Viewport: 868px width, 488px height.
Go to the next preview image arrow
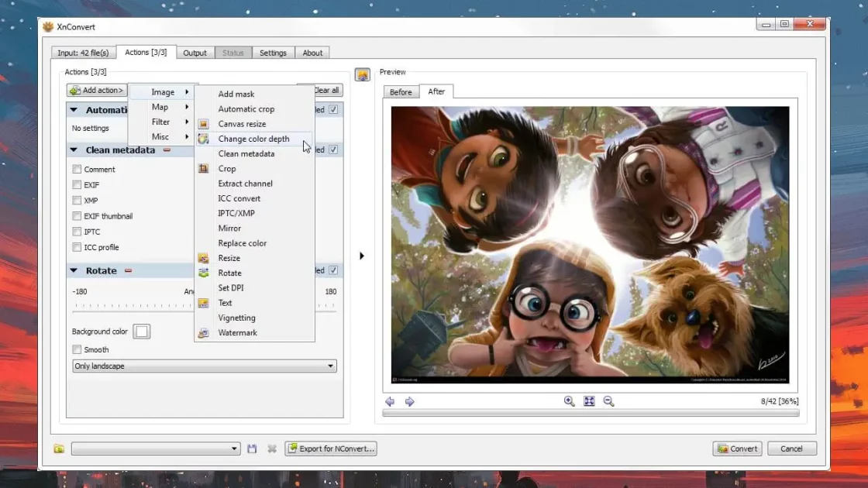point(410,401)
